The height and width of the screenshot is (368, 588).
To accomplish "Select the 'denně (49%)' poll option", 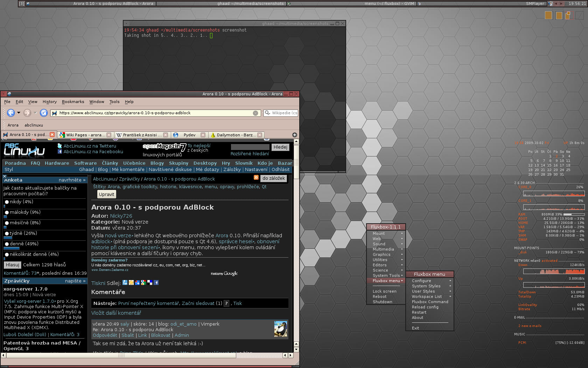I will click(7, 244).
